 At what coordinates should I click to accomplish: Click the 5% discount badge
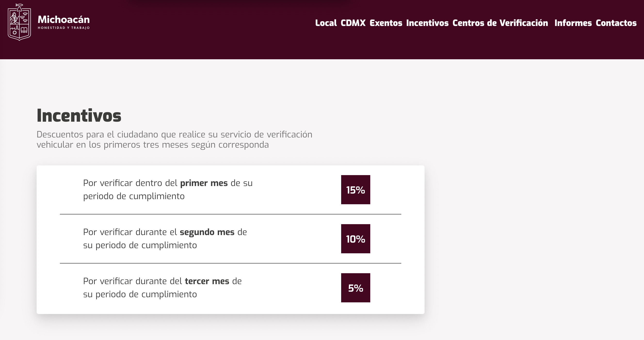click(x=355, y=288)
